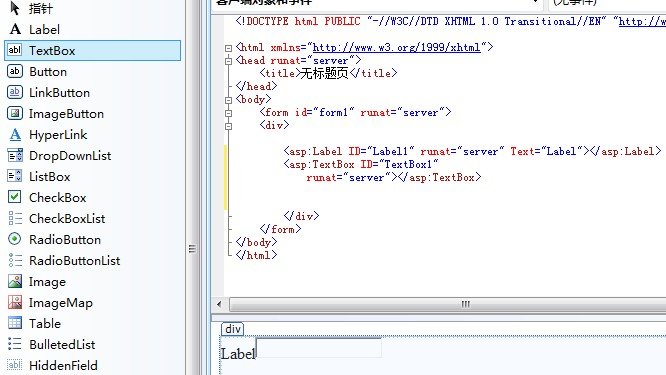This screenshot has height=375, width=666.
Task: Click the RadioButton toolbox entry text
Action: pyautogui.click(x=65, y=240)
